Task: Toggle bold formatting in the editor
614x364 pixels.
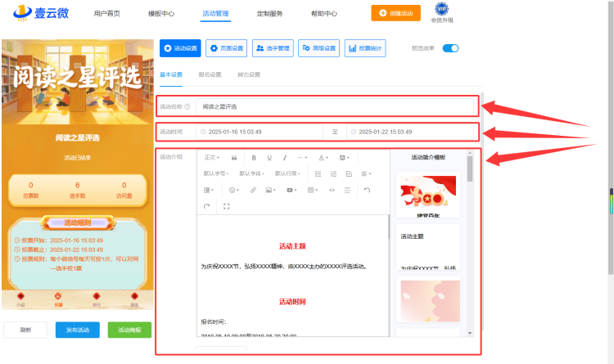Action: pos(254,158)
